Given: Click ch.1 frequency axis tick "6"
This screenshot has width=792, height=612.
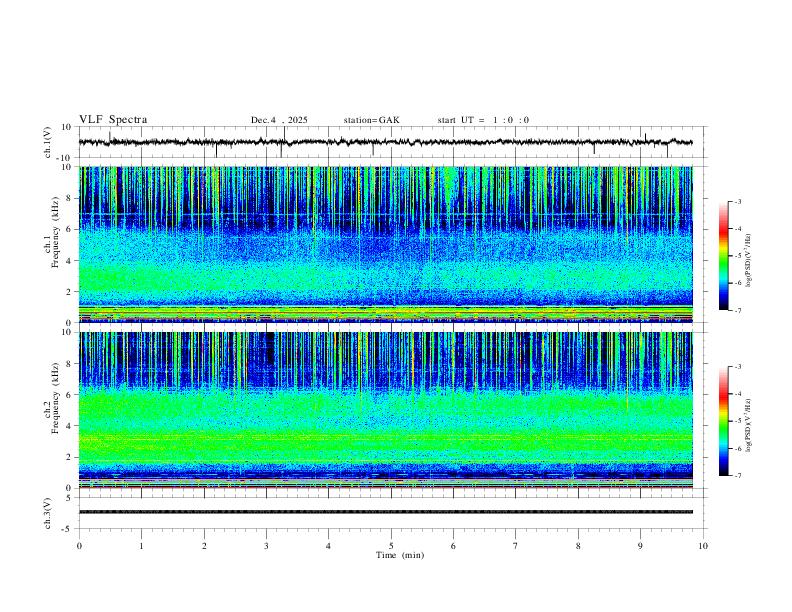Looking at the screenshot, I should [70, 229].
